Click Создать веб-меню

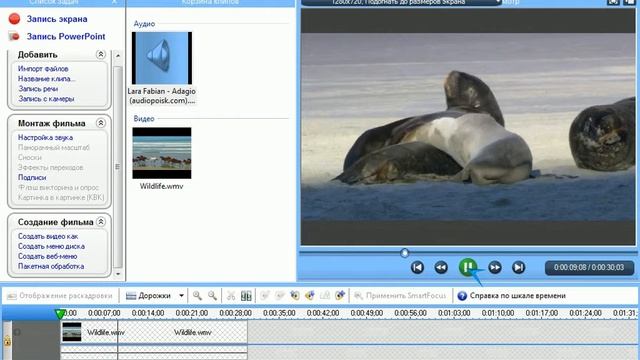click(x=47, y=256)
